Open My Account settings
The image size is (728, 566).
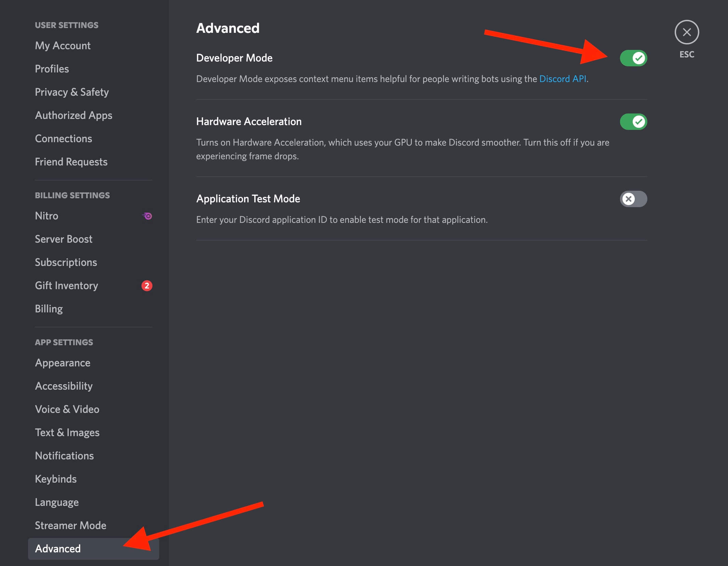pyautogui.click(x=62, y=45)
